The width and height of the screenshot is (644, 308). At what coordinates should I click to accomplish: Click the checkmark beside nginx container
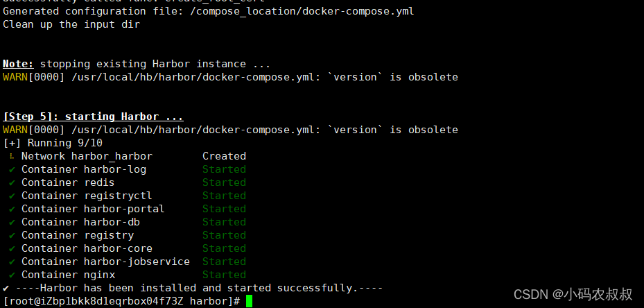coord(12,275)
